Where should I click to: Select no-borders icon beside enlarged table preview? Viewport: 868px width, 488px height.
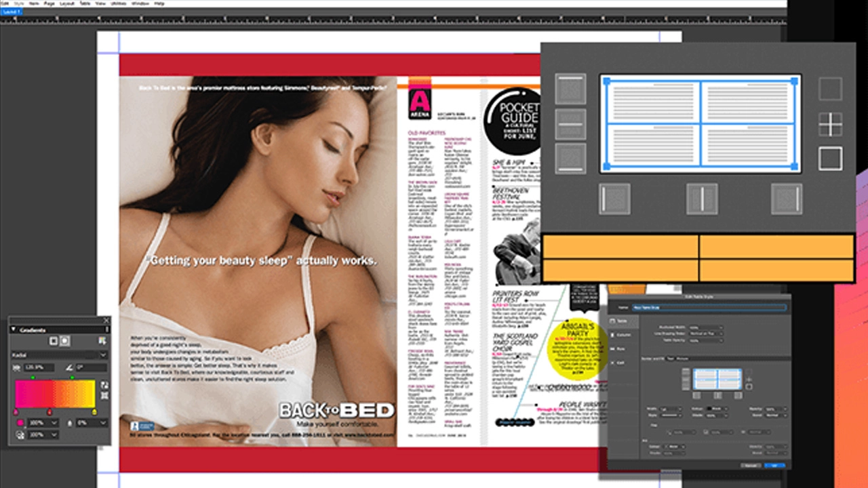tap(830, 89)
